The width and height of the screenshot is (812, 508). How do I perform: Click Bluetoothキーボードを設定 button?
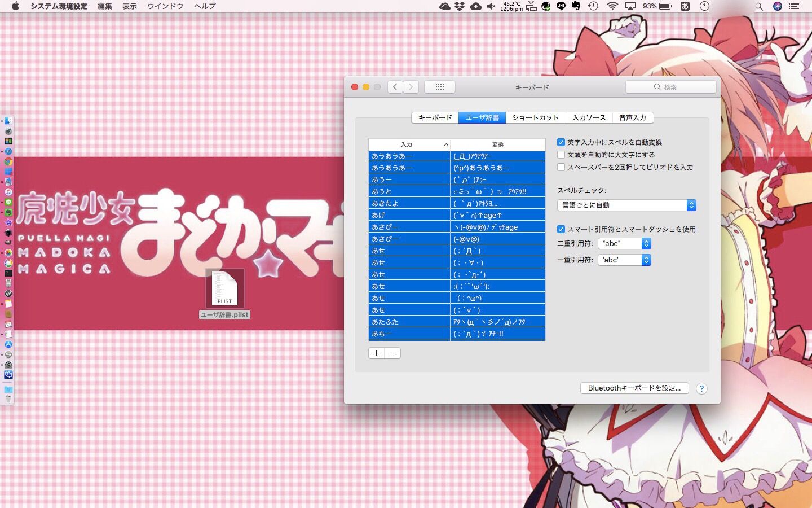click(x=634, y=388)
